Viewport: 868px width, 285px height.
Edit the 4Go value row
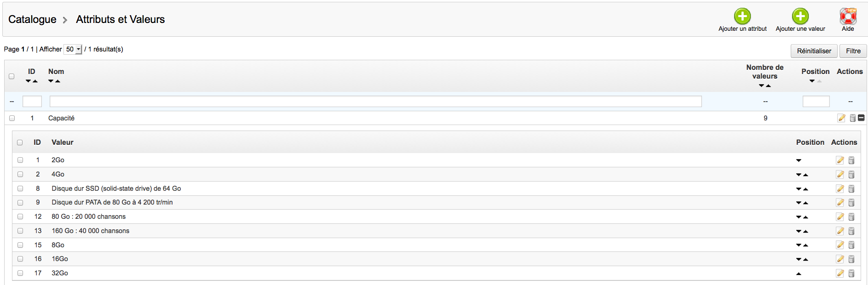point(840,174)
